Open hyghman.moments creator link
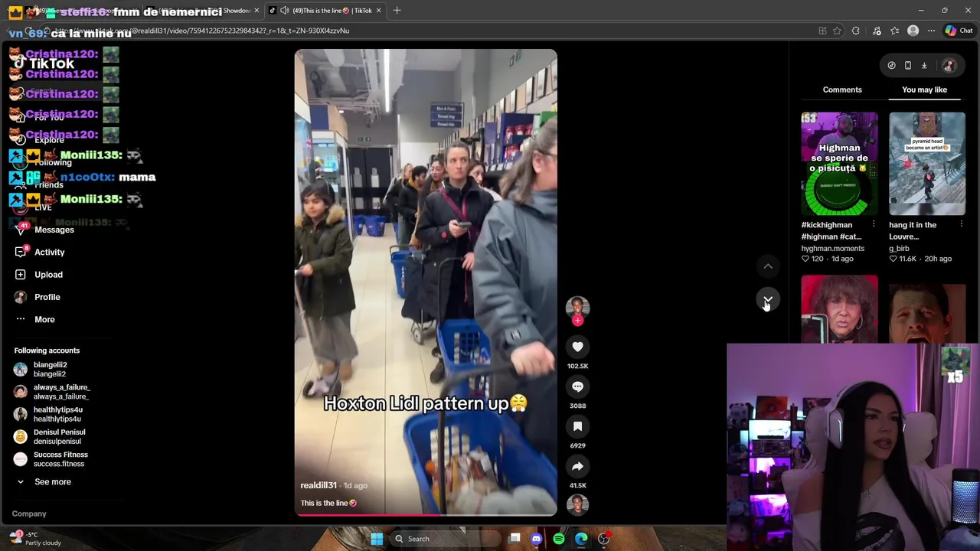 (x=832, y=249)
